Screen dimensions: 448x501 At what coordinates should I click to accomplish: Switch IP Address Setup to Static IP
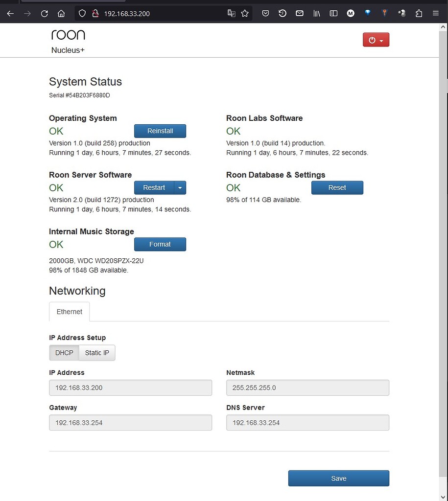coord(96,352)
